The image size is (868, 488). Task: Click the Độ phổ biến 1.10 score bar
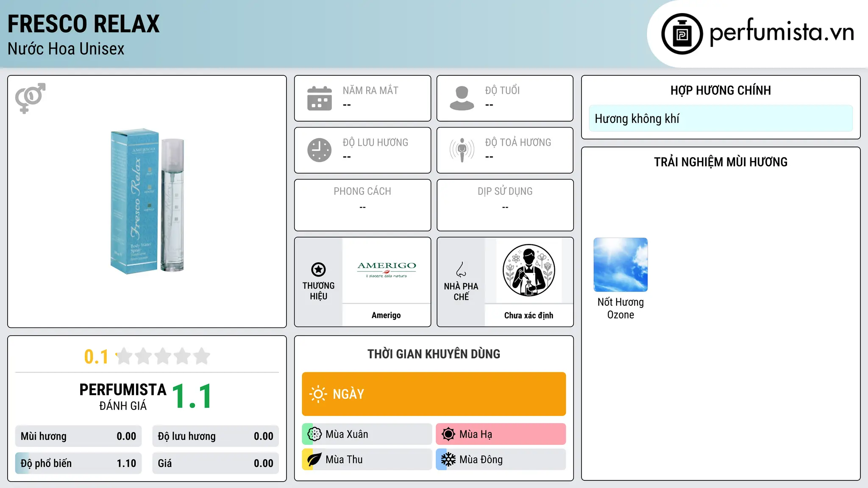(x=78, y=463)
